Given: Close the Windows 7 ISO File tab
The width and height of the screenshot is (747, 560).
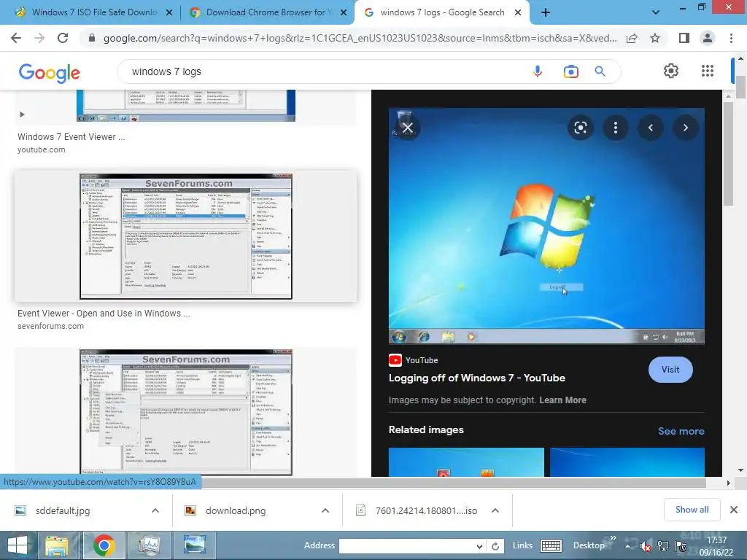Looking at the screenshot, I should point(169,13).
